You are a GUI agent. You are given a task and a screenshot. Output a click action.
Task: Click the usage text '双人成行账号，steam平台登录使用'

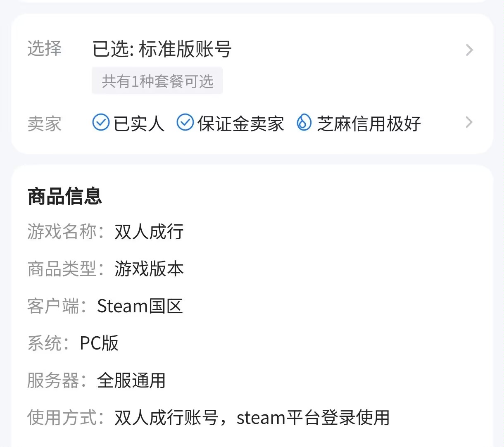[x=252, y=418]
